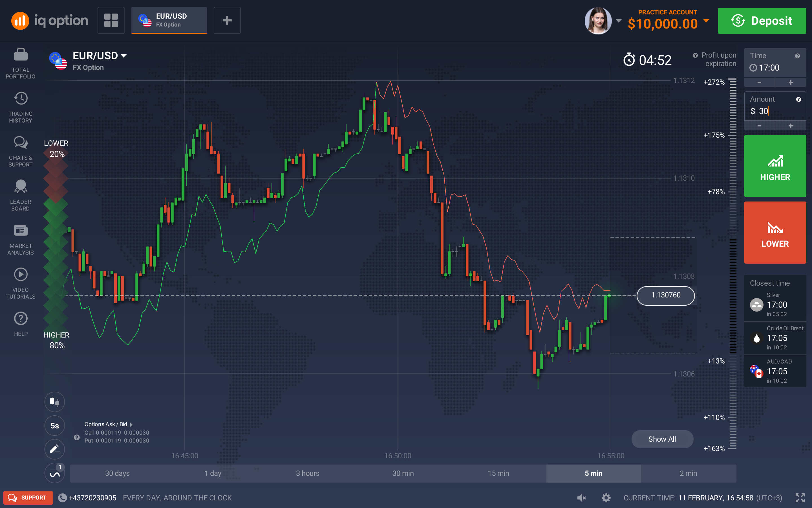Change the 5s candle interval
Screen dimensions: 812x508
55,426
